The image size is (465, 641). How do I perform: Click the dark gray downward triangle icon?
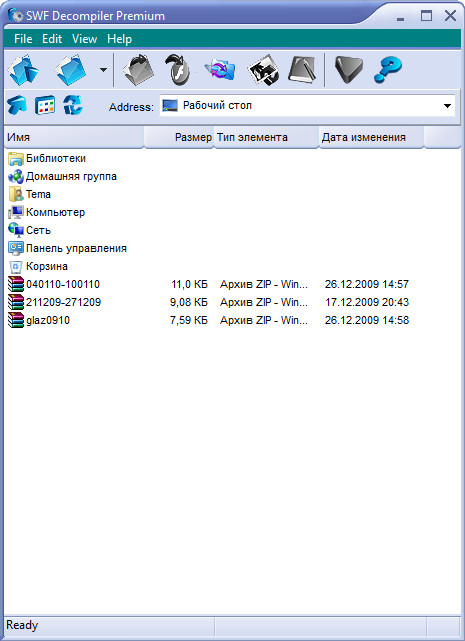[x=348, y=70]
